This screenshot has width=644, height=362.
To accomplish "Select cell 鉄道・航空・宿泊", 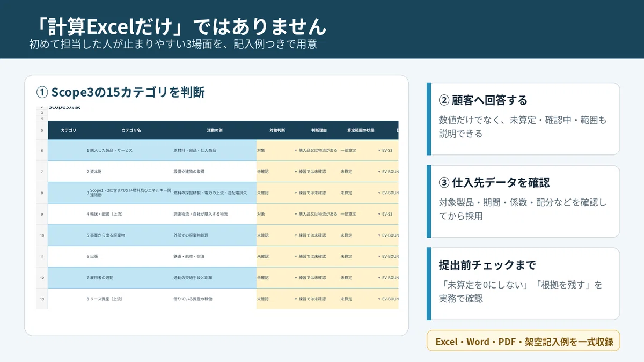I will tap(188, 256).
